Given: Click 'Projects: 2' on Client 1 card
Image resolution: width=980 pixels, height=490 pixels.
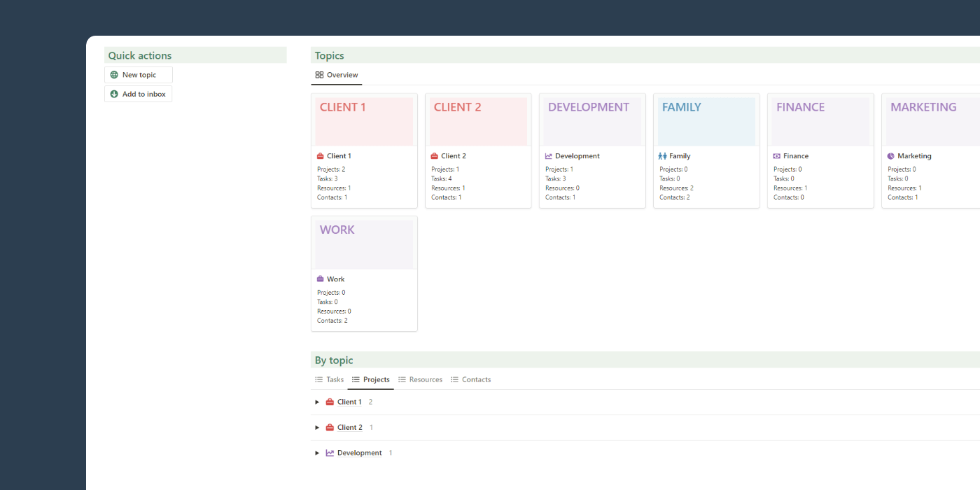Looking at the screenshot, I should (331, 169).
